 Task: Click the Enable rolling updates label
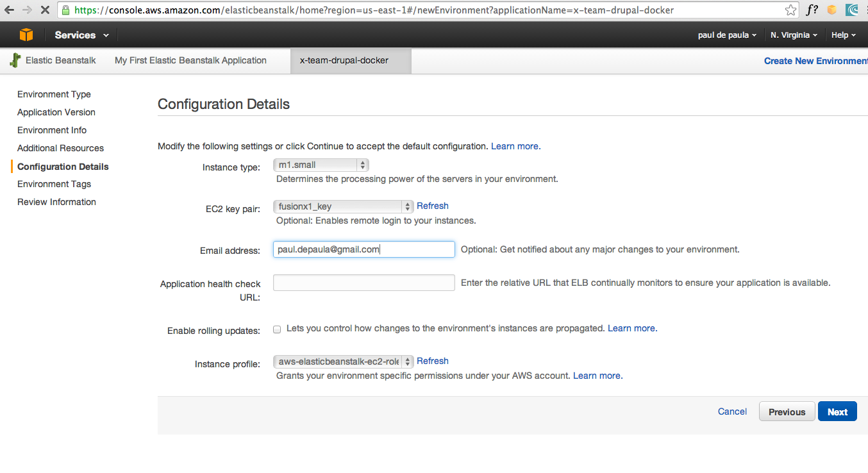click(213, 331)
